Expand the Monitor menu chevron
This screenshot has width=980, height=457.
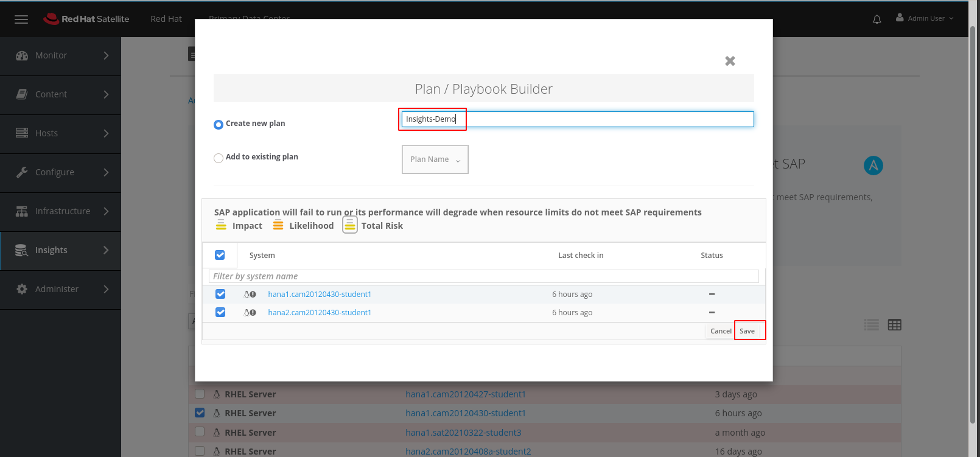106,55
